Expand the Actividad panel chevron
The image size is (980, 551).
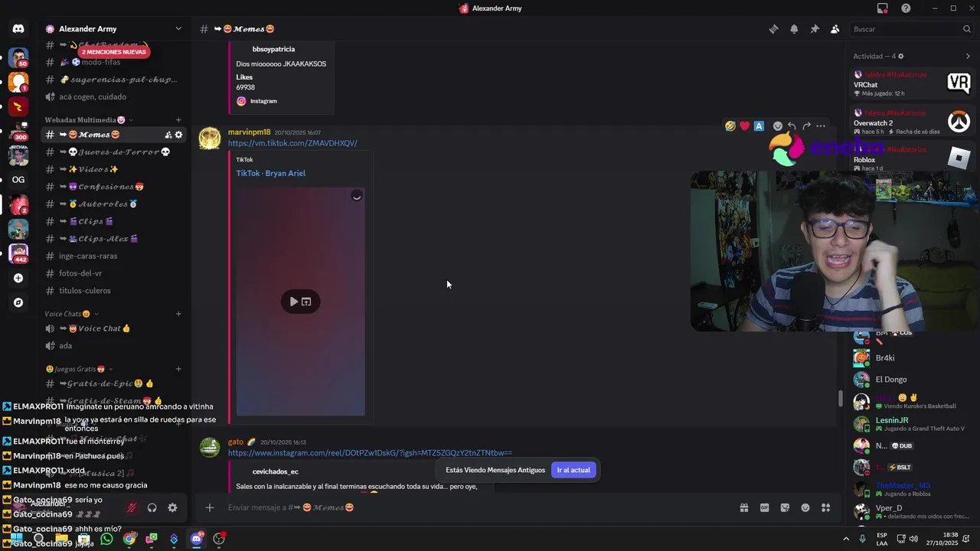(x=968, y=56)
